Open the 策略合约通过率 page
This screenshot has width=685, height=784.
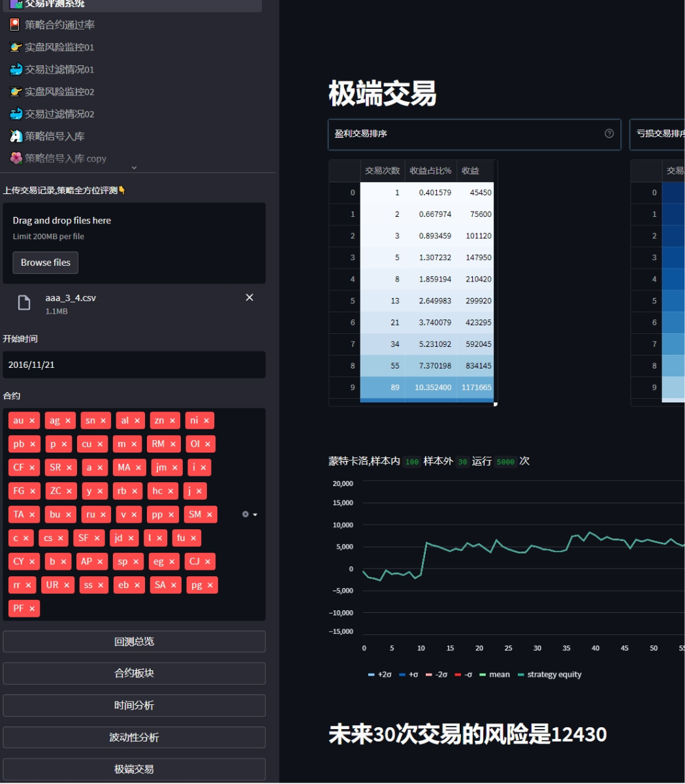[59, 25]
